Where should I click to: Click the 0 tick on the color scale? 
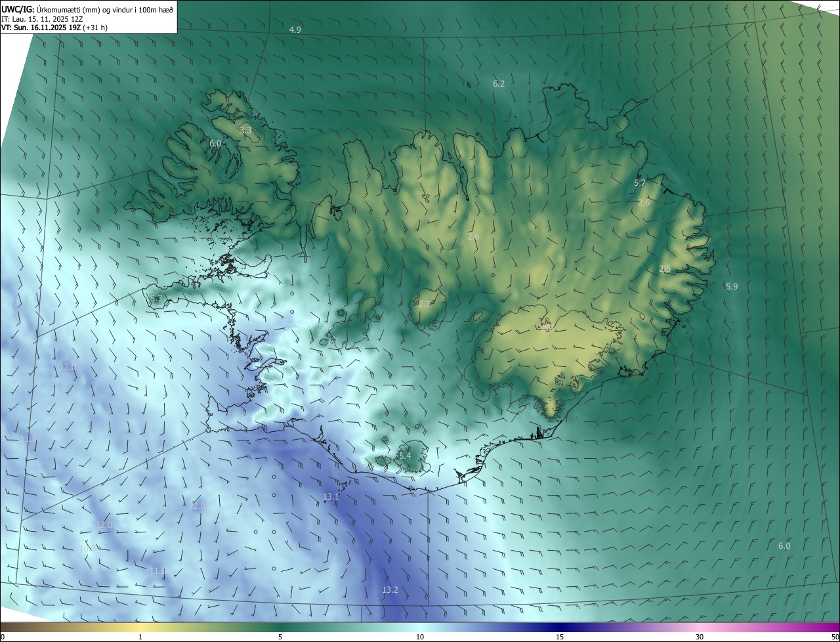coord(3,637)
